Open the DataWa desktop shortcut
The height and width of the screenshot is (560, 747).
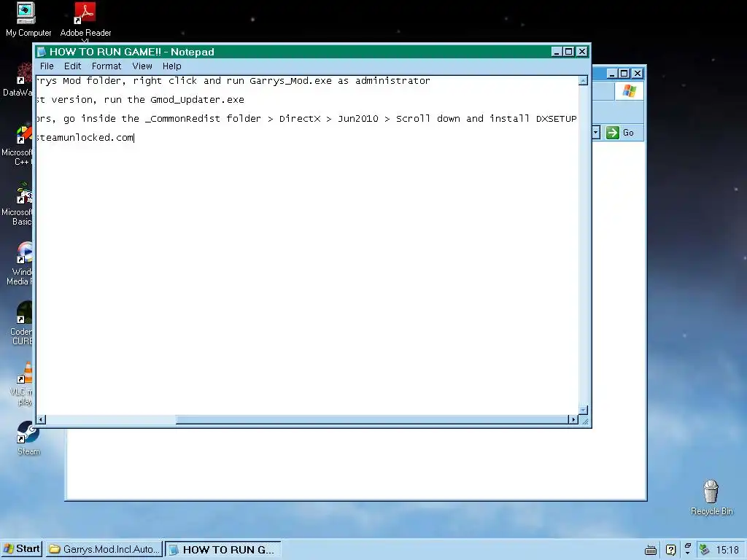click(x=18, y=79)
